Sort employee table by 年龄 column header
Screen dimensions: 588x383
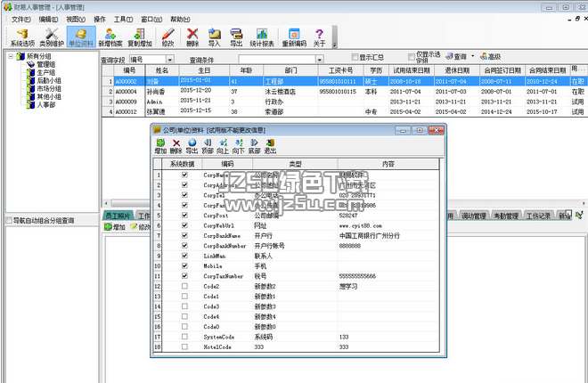click(x=246, y=70)
